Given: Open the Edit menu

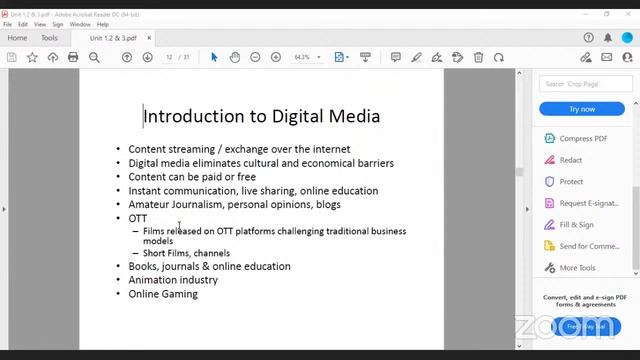Looking at the screenshot, I should coord(23,24).
